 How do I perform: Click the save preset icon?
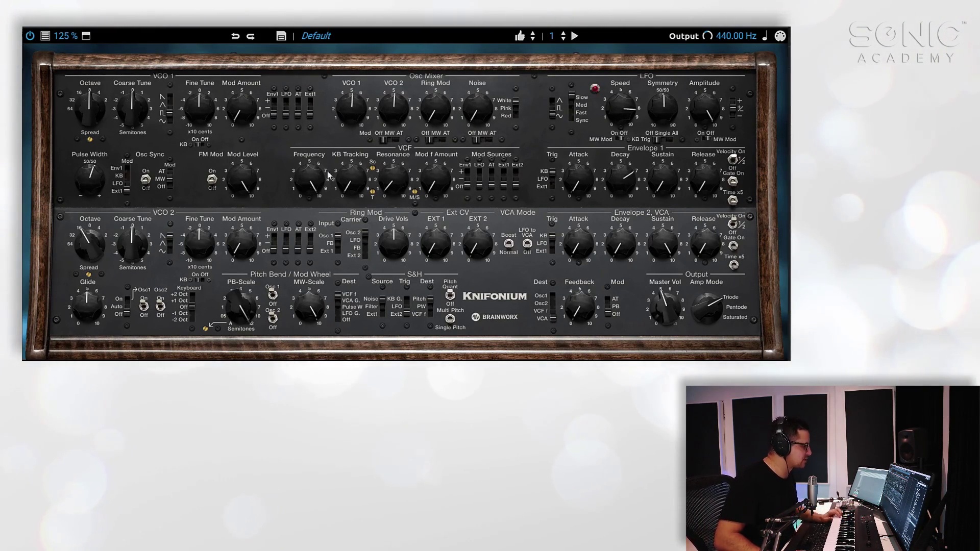281,36
